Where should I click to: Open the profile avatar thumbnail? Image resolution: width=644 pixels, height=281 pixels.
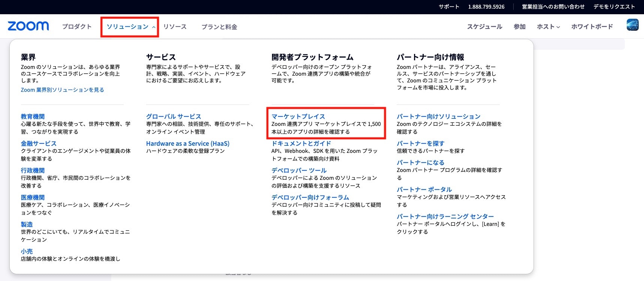(x=632, y=25)
